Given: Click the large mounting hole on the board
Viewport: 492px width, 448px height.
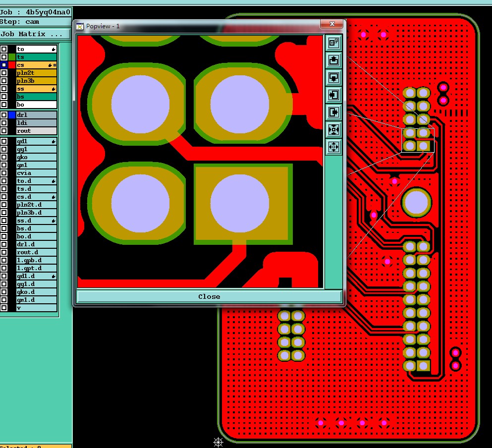Looking at the screenshot, I should coord(416,203).
